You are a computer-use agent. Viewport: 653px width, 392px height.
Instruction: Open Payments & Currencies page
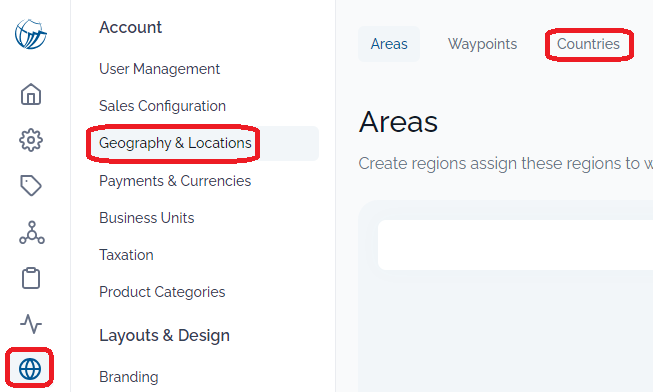[x=175, y=181]
